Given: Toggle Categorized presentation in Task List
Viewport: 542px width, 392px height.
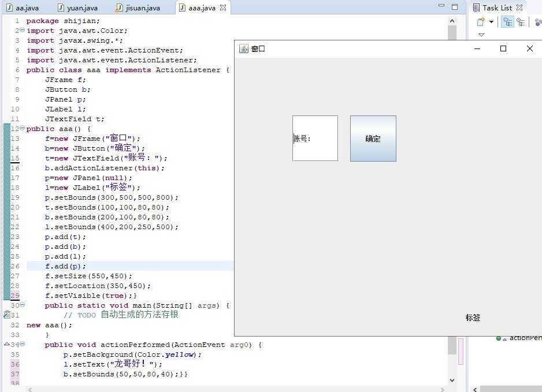Looking at the screenshot, I should pos(507,22).
